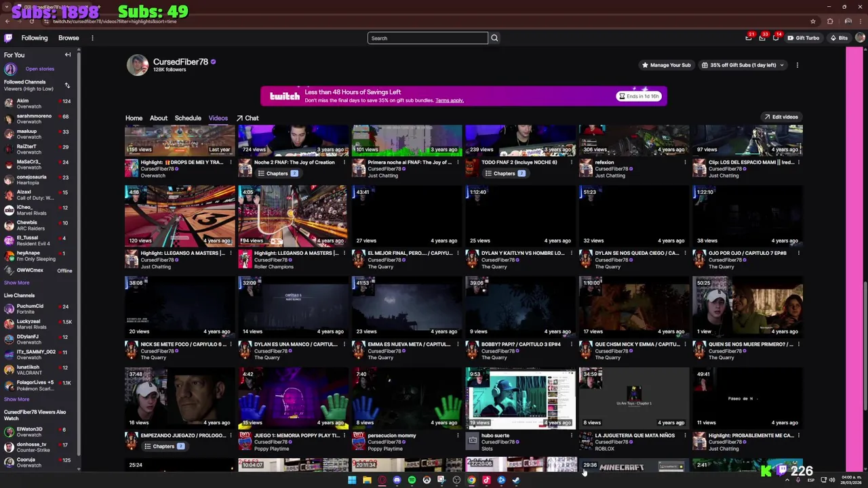Switch to the Home tab

tap(134, 118)
